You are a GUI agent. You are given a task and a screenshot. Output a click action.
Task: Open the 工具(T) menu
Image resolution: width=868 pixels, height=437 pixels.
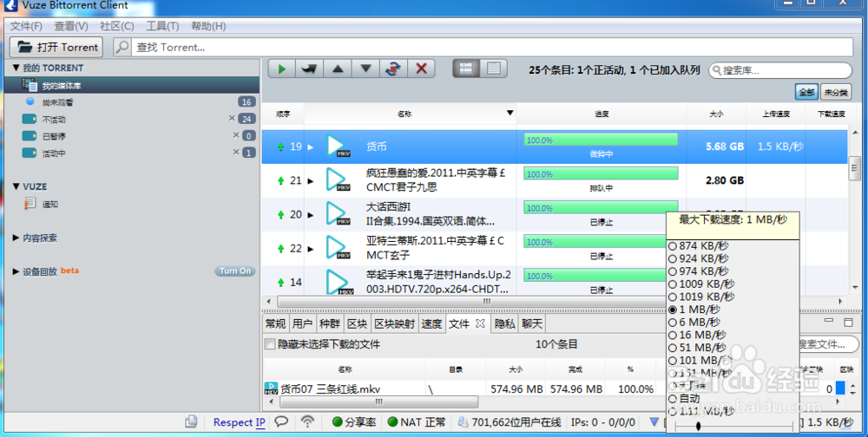(x=162, y=26)
